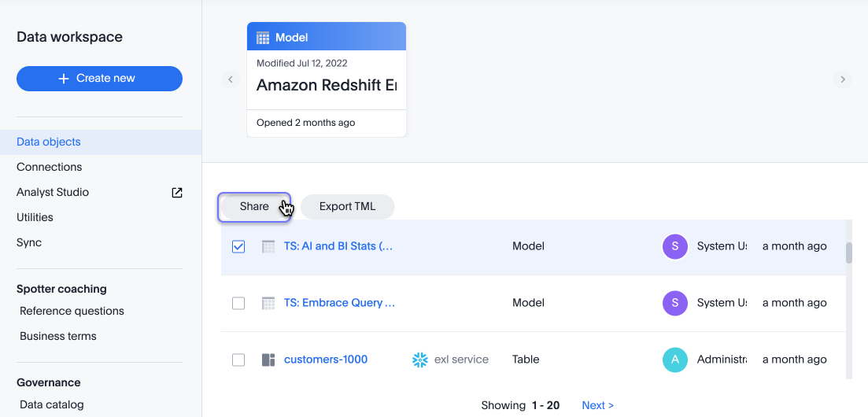Viewport: 868px width, 417px height.
Task: Click the model icon beside TS: AI and BI Stats
Action: click(268, 246)
